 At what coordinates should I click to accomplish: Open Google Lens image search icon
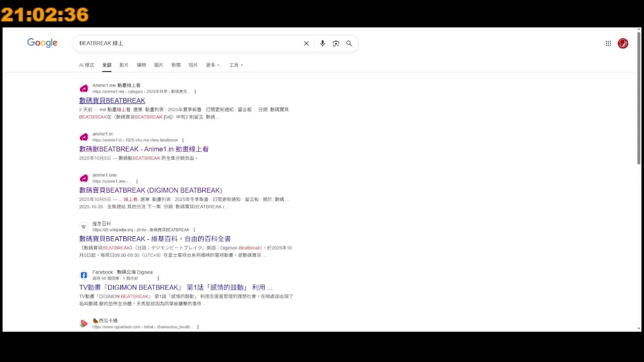[336, 43]
